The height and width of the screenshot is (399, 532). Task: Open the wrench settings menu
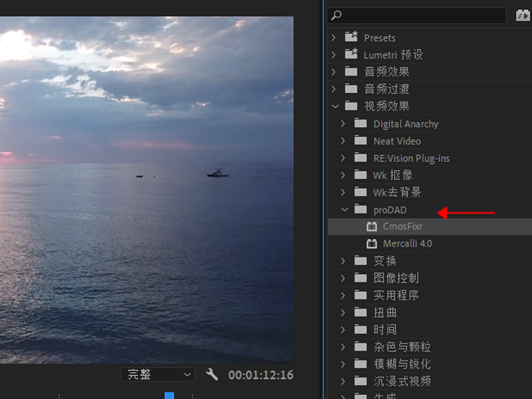pyautogui.click(x=211, y=374)
